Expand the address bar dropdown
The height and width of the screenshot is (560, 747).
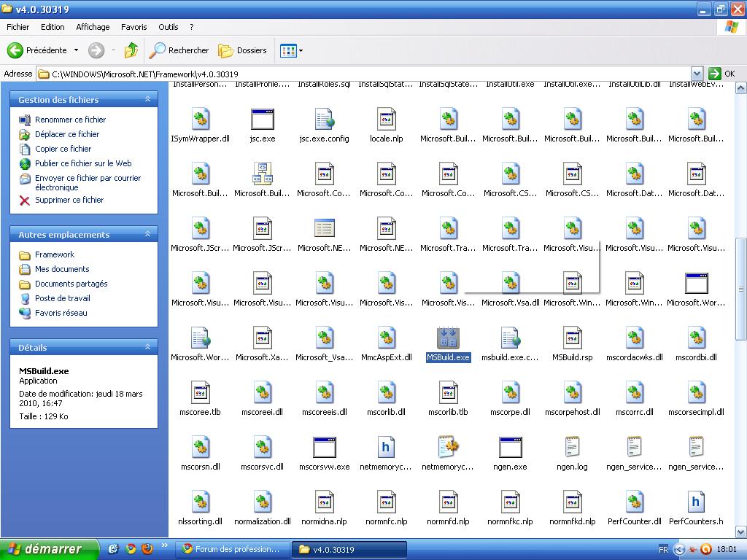[x=697, y=74]
